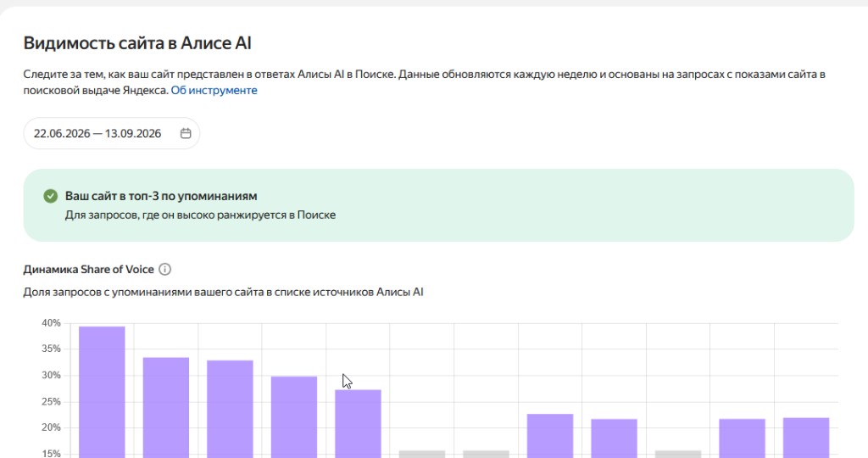Image resolution: width=868 pixels, height=458 pixels.
Task: Click the tallest purple bar near 40%
Action: point(102,392)
